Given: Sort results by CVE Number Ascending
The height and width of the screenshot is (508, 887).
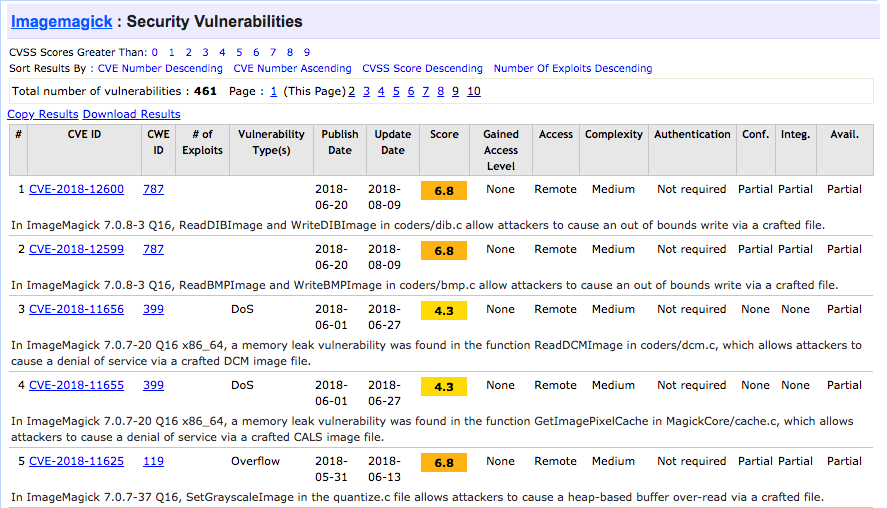Looking at the screenshot, I should (292, 69).
